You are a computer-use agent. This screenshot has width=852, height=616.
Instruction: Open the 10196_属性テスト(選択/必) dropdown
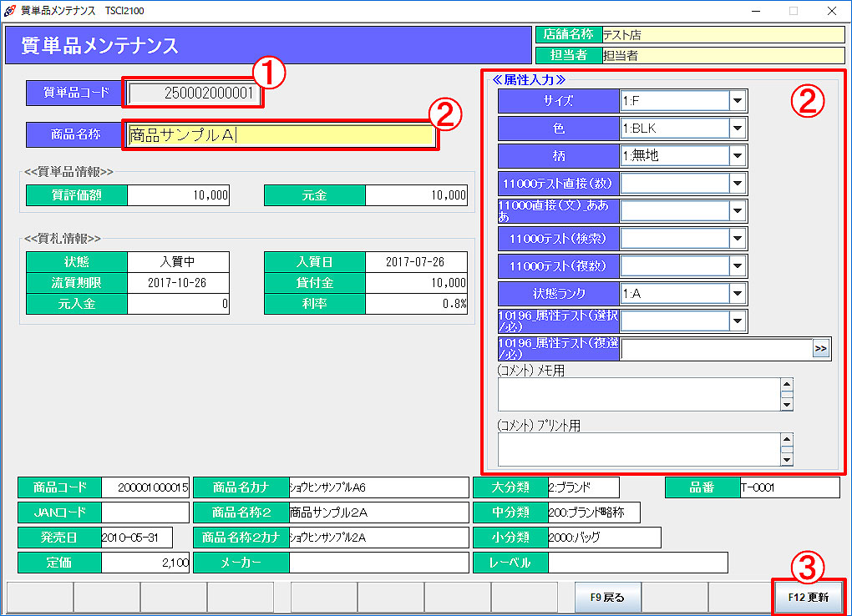point(737,321)
